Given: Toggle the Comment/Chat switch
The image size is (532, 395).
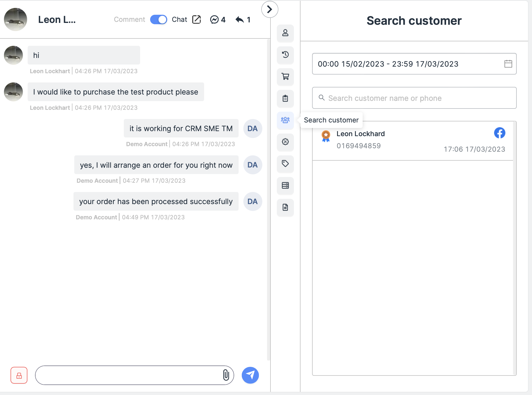Looking at the screenshot, I should click(x=159, y=19).
